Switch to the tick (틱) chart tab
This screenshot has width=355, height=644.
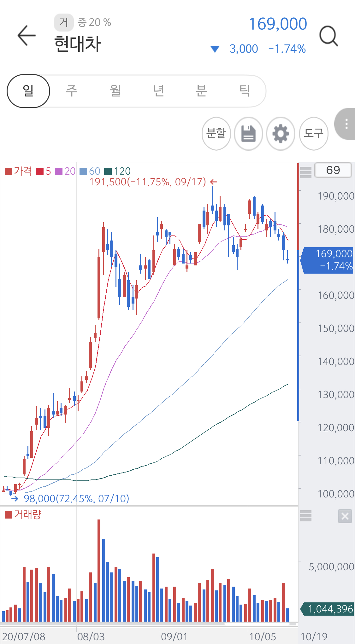[x=245, y=91]
